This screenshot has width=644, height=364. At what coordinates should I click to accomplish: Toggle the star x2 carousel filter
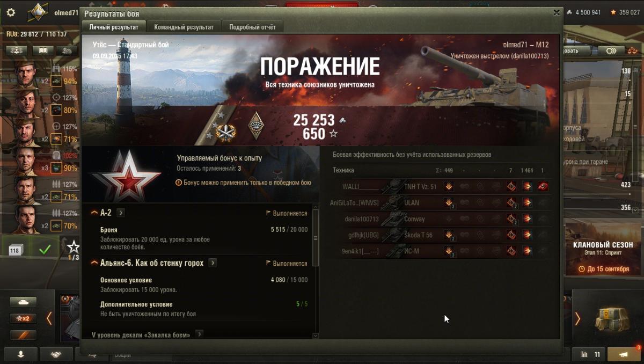coord(23,318)
